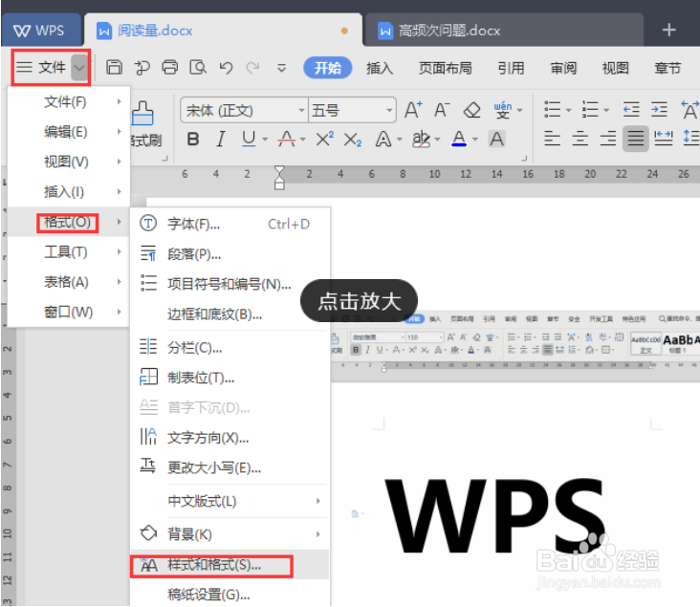The height and width of the screenshot is (607, 700).
Task: Click the Export to PDF icon
Action: [142, 68]
